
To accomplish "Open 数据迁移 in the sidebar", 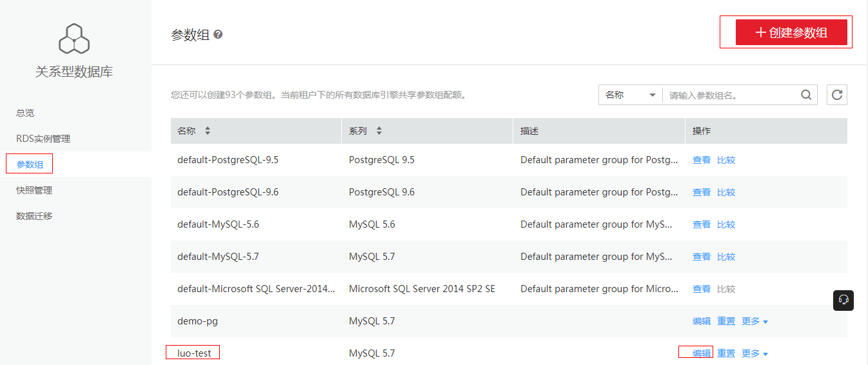I will tap(34, 216).
